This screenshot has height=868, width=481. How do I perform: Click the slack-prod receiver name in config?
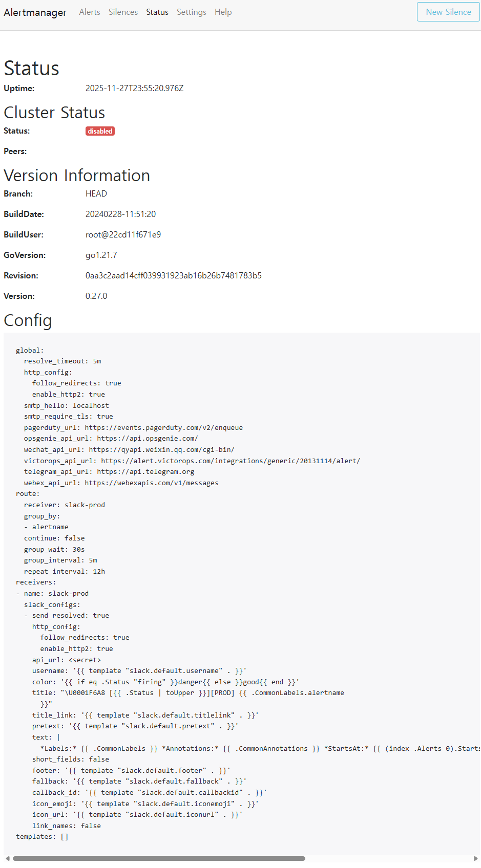coord(69,593)
